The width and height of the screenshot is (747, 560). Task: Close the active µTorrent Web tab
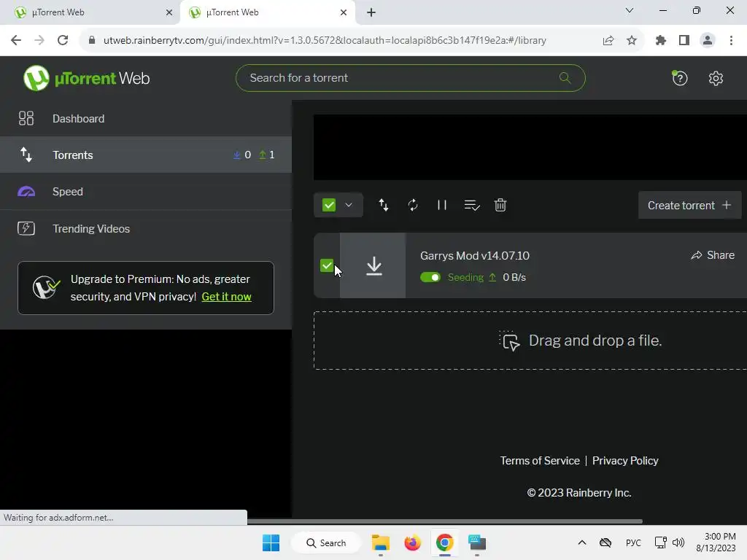click(x=344, y=12)
